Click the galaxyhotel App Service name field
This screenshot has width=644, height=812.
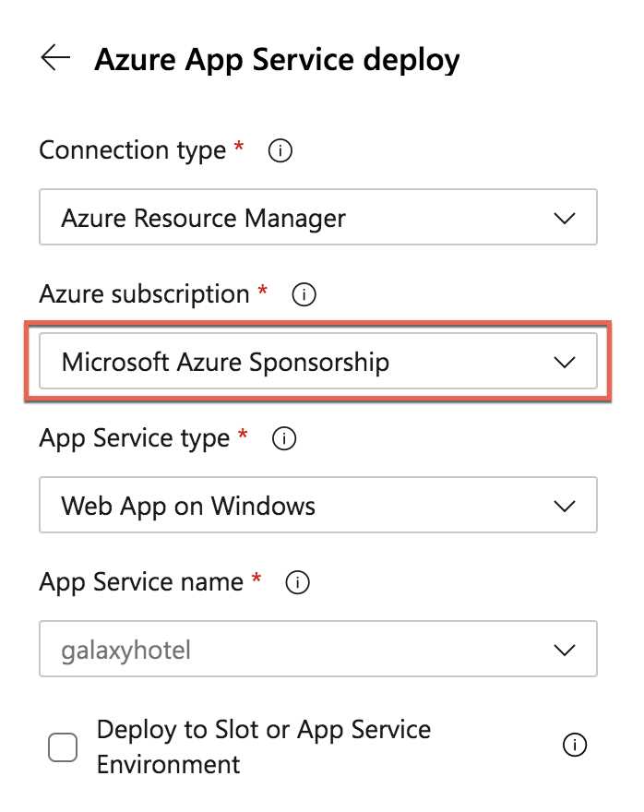[x=318, y=650]
